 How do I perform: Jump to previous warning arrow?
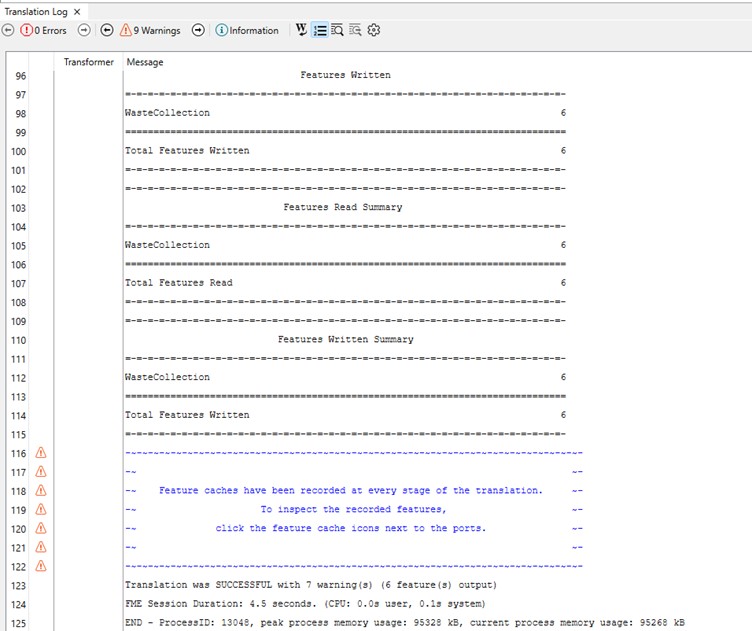click(107, 31)
